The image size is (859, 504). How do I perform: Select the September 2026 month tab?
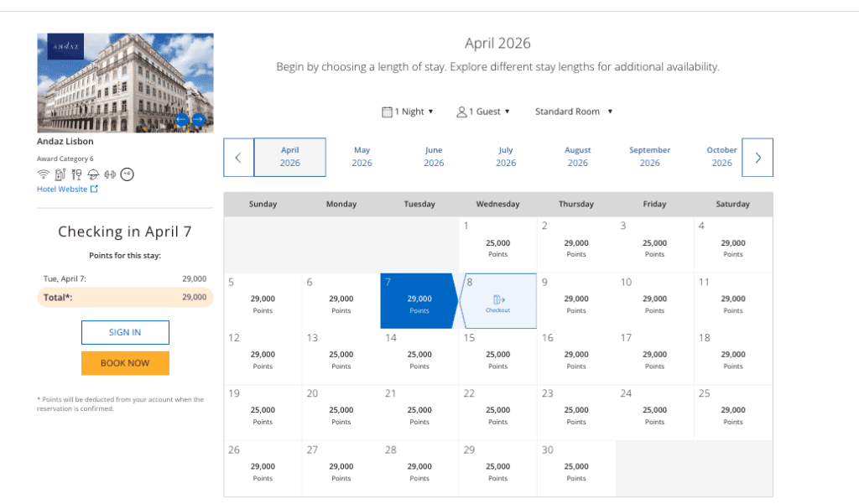pyautogui.click(x=649, y=157)
